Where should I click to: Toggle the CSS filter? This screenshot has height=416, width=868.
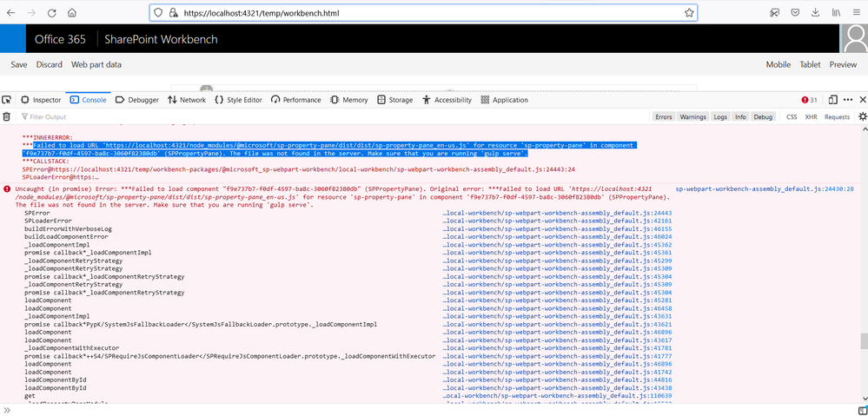click(792, 116)
